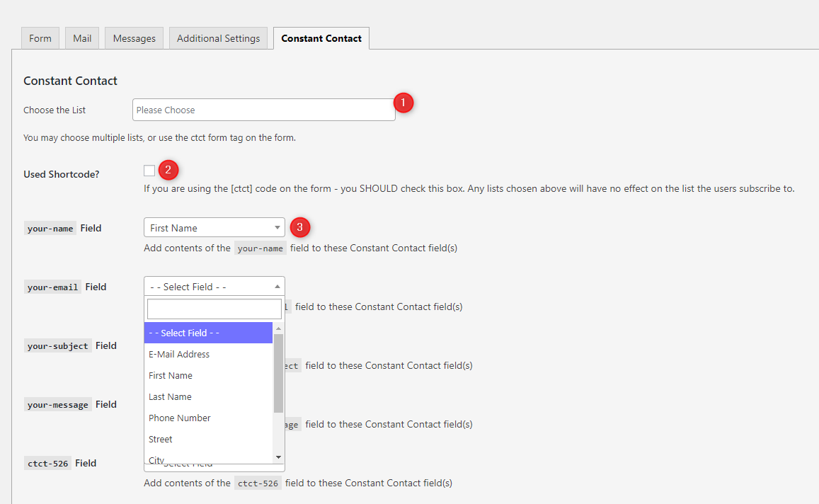Screen dimensions: 819x504
Task: Click the Choose the List input
Action: 264,110
